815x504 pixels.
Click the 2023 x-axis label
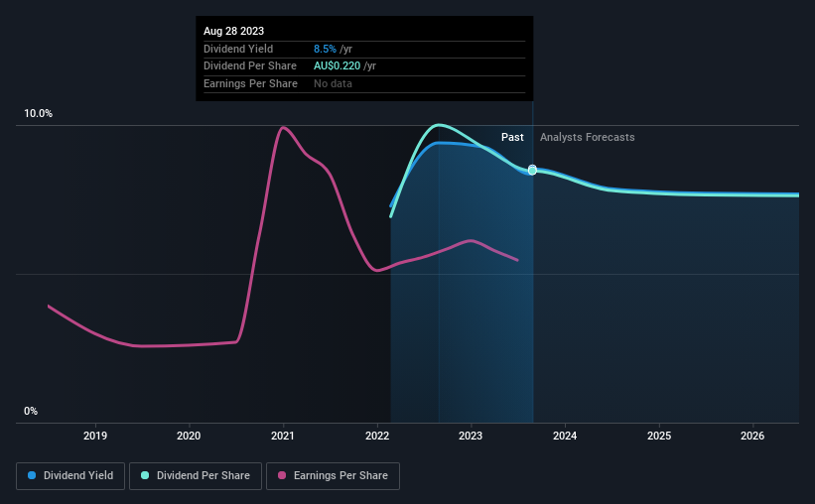pyautogui.click(x=471, y=436)
